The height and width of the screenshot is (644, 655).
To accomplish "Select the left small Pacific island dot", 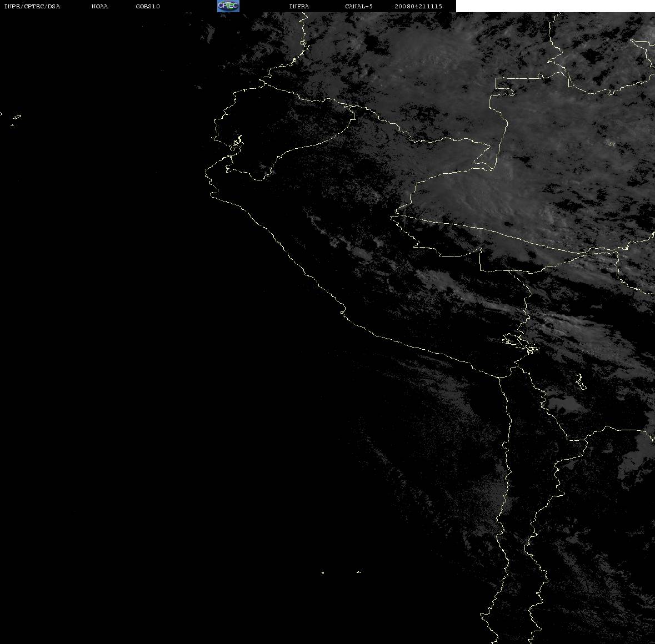I will tap(322, 572).
